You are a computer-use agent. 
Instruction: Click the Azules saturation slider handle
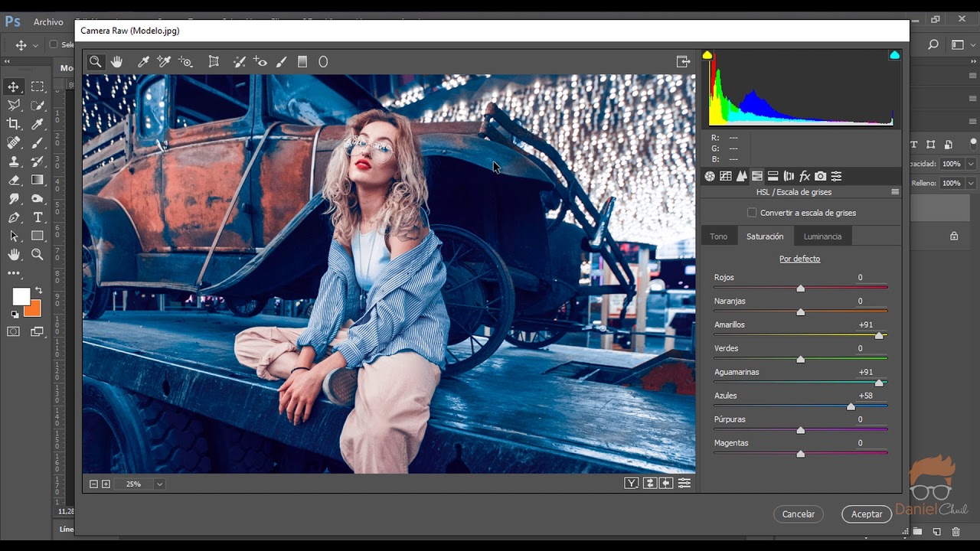pyautogui.click(x=851, y=407)
